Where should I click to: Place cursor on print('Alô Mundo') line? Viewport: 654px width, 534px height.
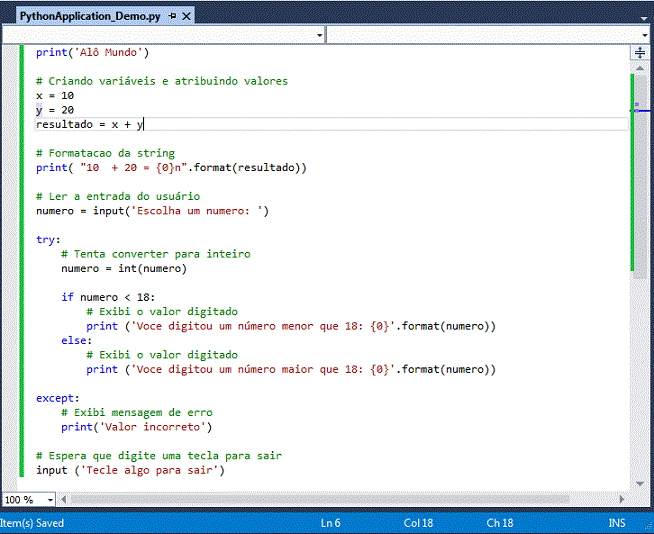(92, 53)
